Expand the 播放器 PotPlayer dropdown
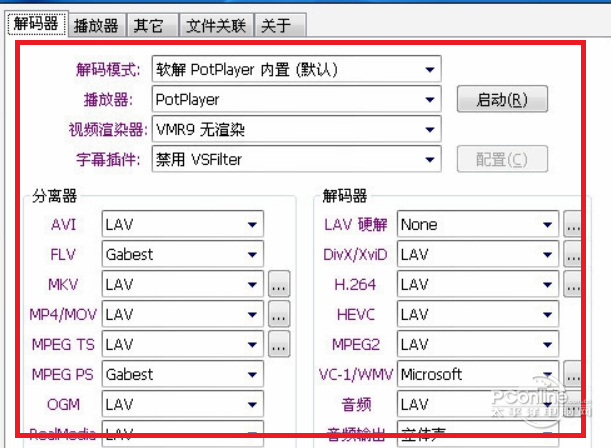Screen dimensions: 611x448 297,99
